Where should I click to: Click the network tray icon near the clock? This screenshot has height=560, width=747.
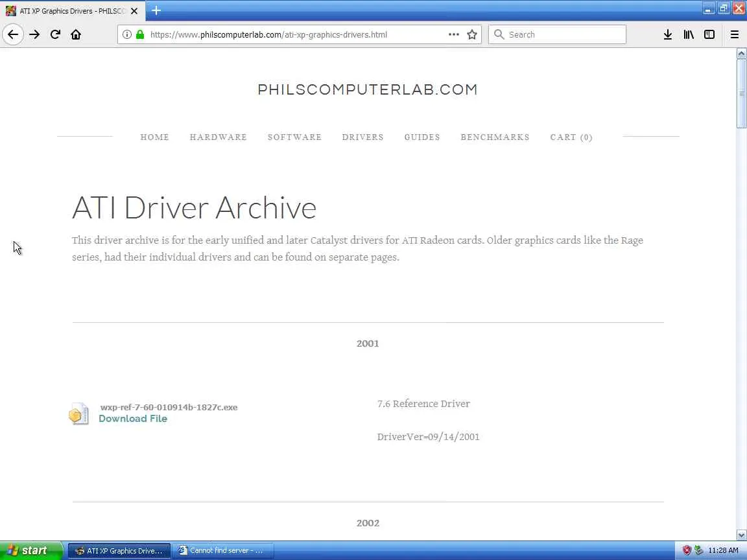698,550
